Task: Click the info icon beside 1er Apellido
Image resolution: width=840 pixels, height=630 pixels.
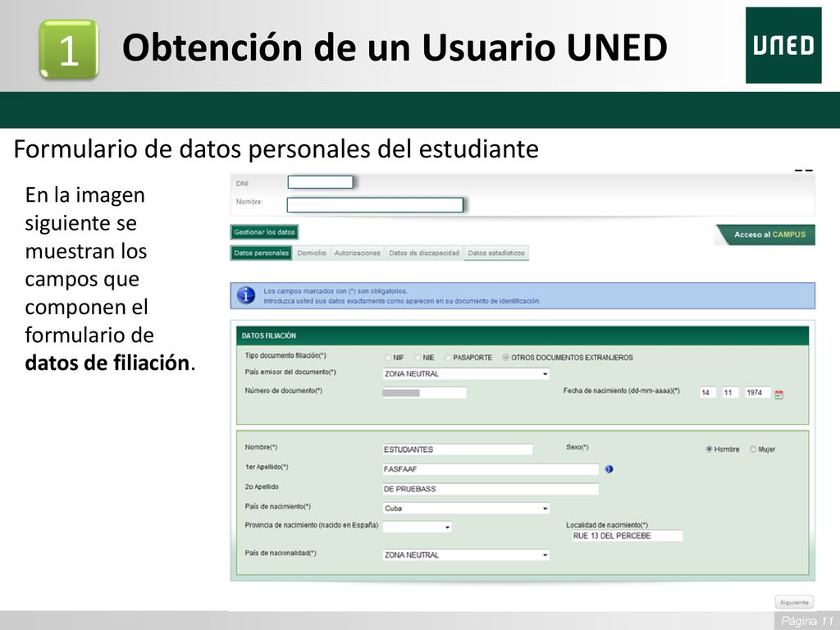Action: [609, 469]
